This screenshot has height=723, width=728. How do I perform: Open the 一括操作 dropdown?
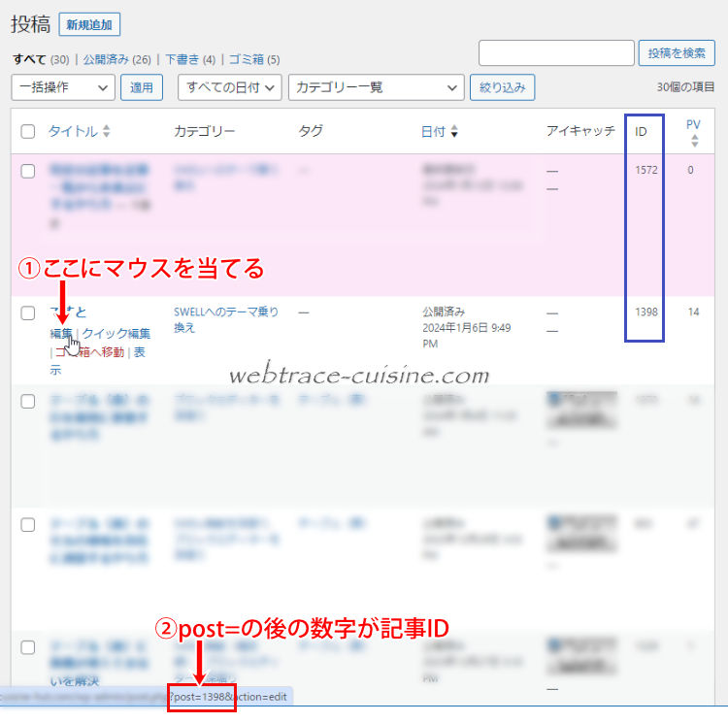pos(63,87)
